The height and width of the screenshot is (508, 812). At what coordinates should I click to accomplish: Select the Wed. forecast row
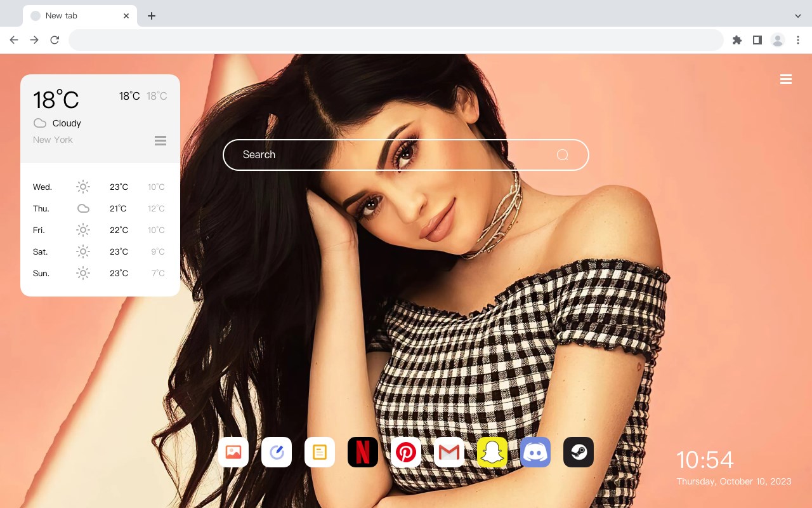tap(100, 187)
